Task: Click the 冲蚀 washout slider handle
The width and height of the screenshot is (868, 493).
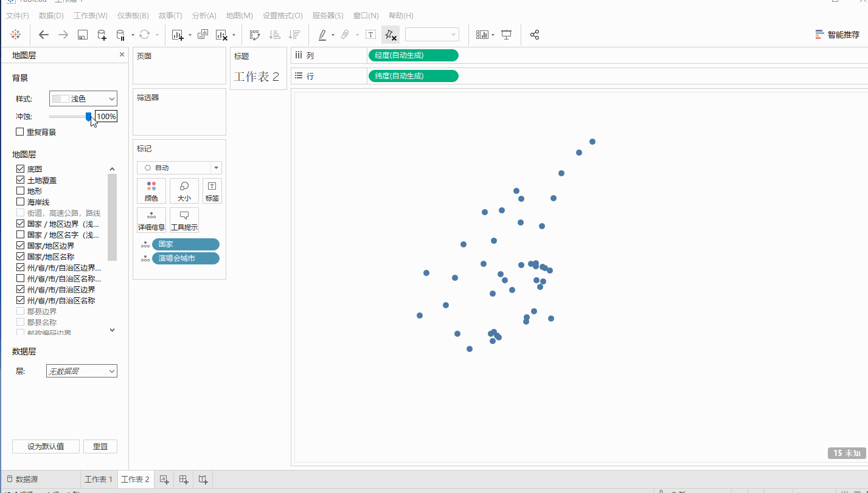Action: [89, 116]
